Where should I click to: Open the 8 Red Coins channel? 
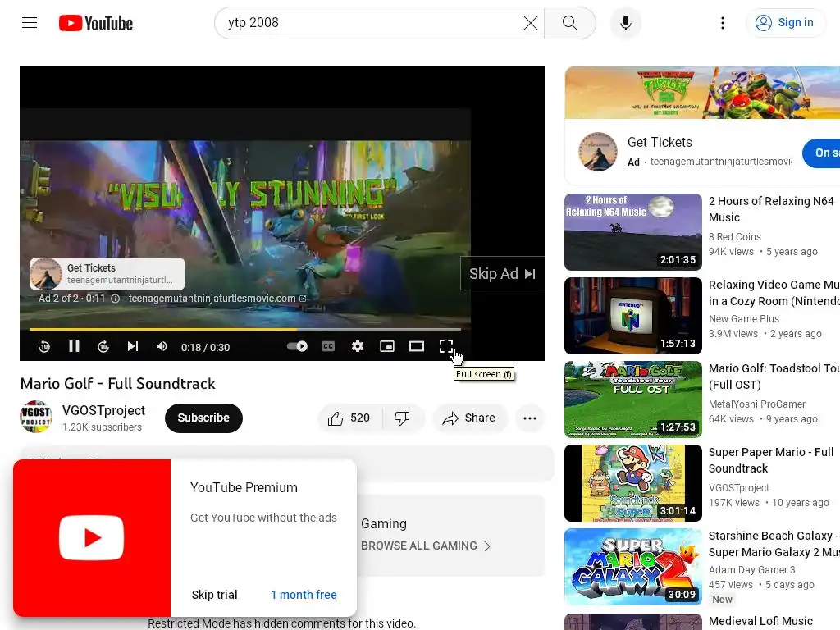(734, 237)
